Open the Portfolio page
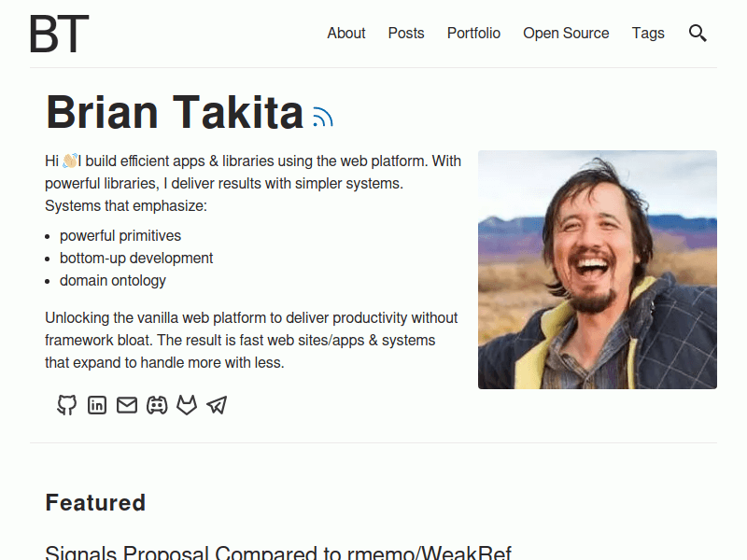Image resolution: width=747 pixels, height=560 pixels. point(473,33)
